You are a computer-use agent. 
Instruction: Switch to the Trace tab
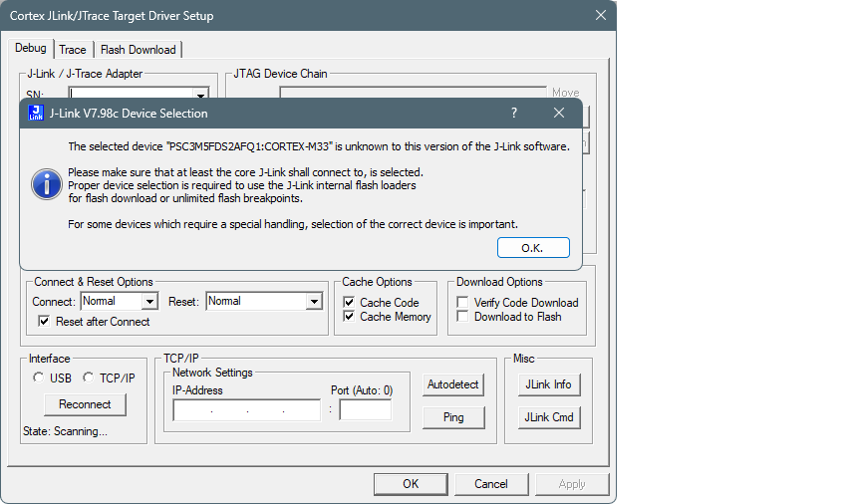coord(73,50)
